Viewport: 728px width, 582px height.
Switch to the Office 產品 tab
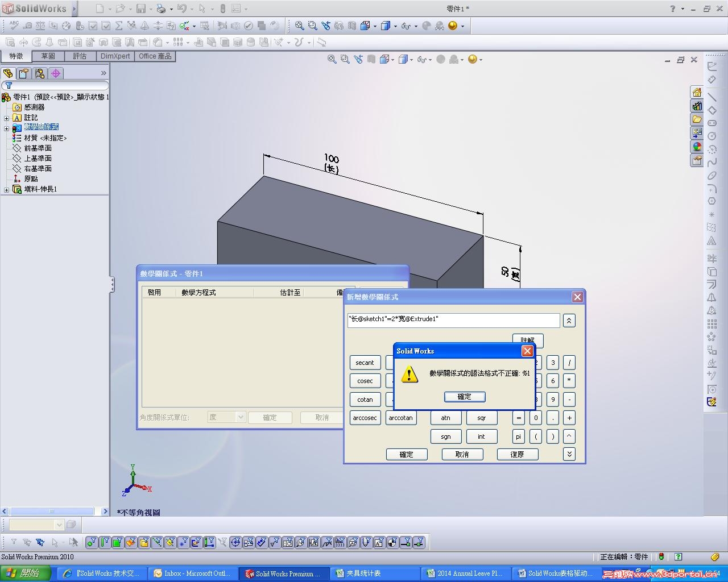(155, 56)
